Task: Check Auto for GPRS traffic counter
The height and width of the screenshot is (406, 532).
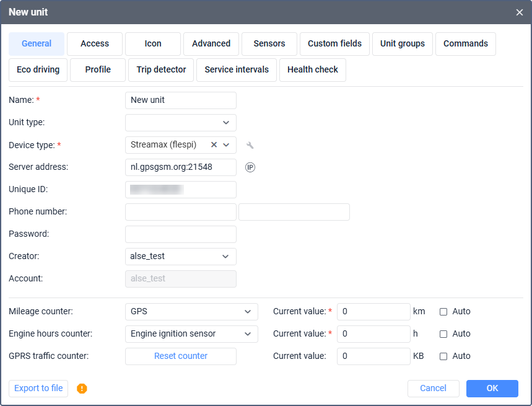Action: pyautogui.click(x=443, y=356)
